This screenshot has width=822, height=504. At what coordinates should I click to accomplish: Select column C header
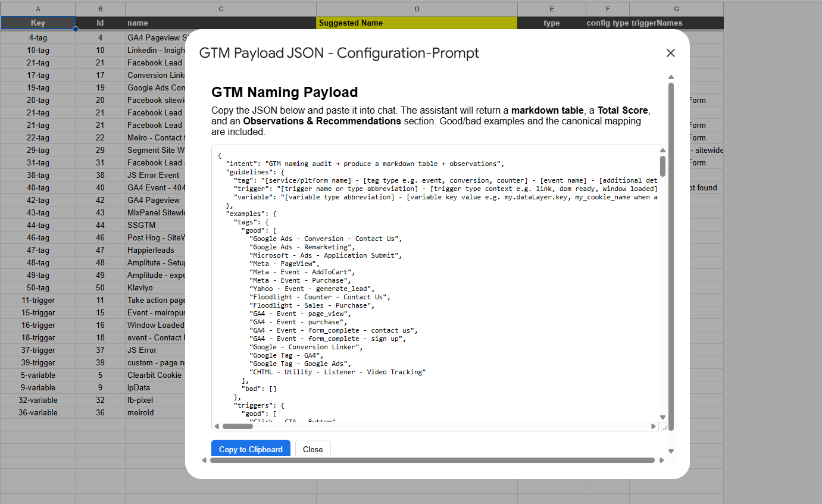click(x=221, y=9)
